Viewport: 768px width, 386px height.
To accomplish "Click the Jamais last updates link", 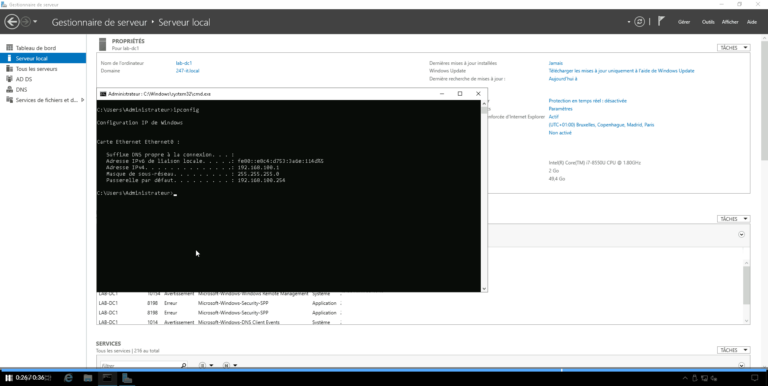I will pyautogui.click(x=555, y=63).
